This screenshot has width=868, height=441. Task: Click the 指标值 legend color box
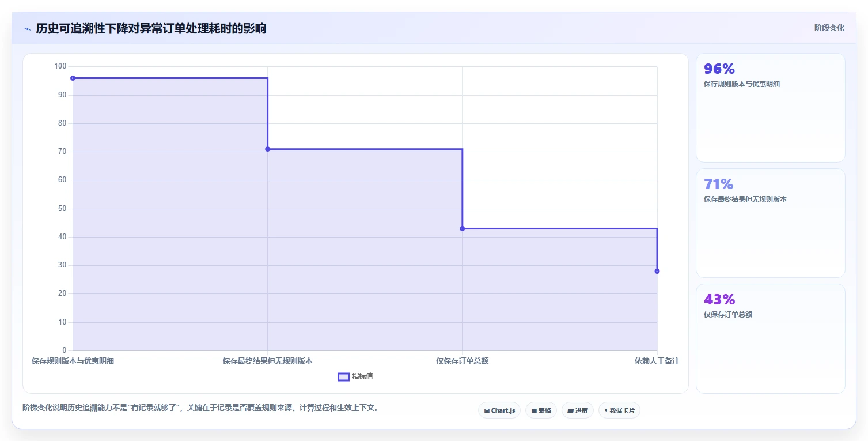point(343,376)
